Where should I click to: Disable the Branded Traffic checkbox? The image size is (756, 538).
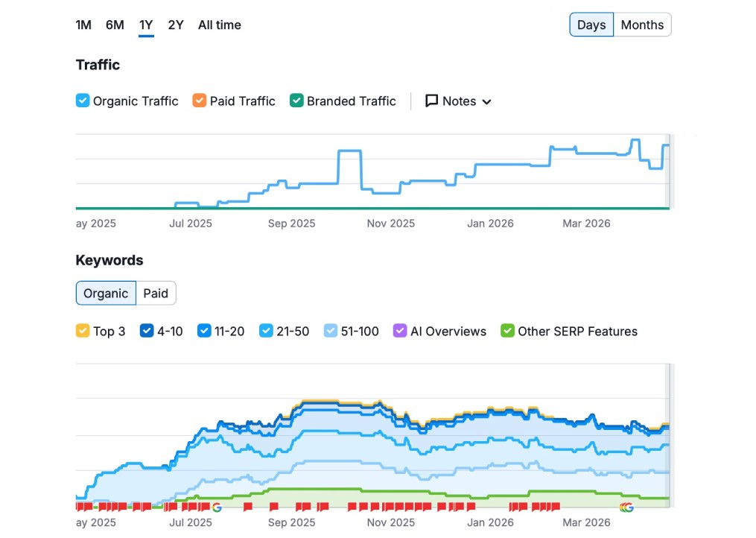(296, 101)
